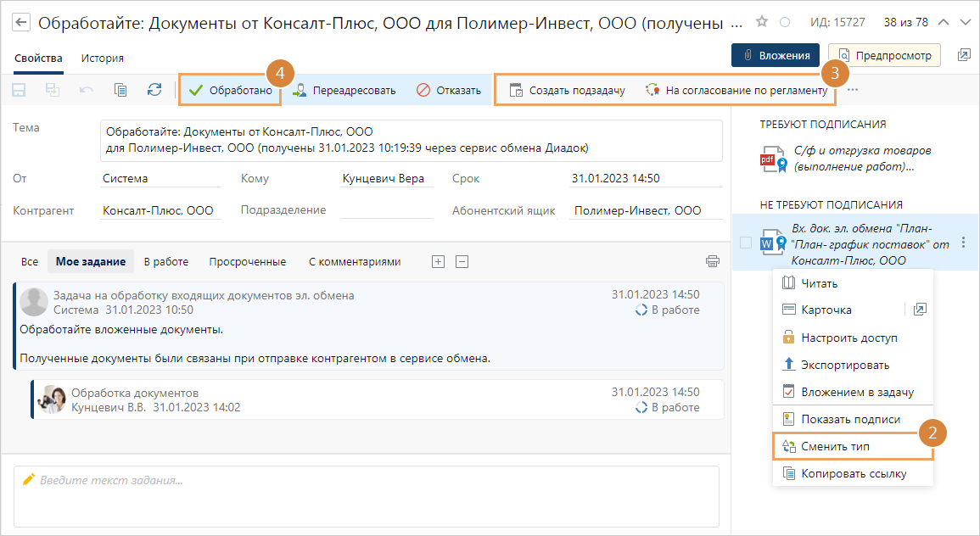Tick the checkbox next to План-график document
980x536 pixels.
click(x=746, y=243)
